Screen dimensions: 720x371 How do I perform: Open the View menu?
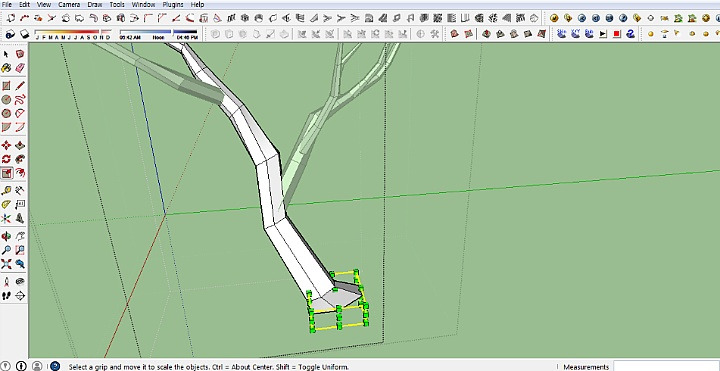[x=44, y=5]
